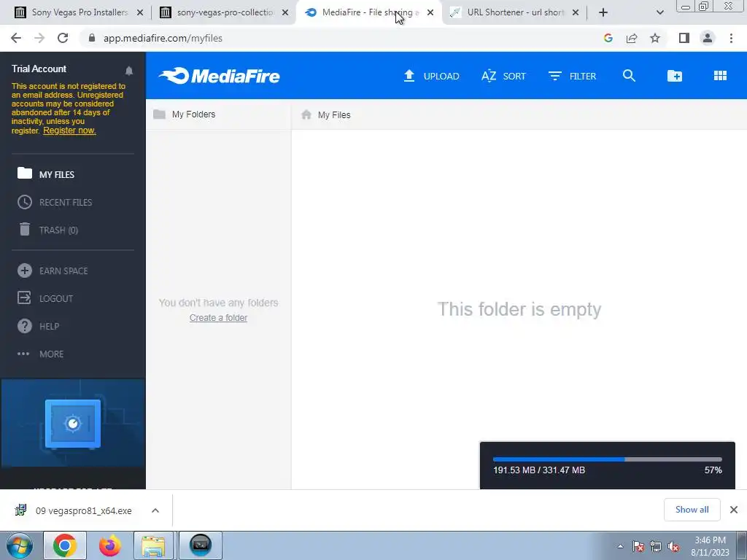This screenshot has height=560, width=747.
Task: Click Show all downloads button
Action: tap(692, 510)
